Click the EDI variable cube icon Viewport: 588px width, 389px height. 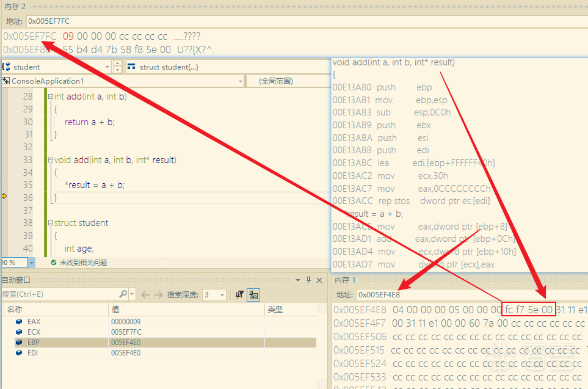[19, 353]
